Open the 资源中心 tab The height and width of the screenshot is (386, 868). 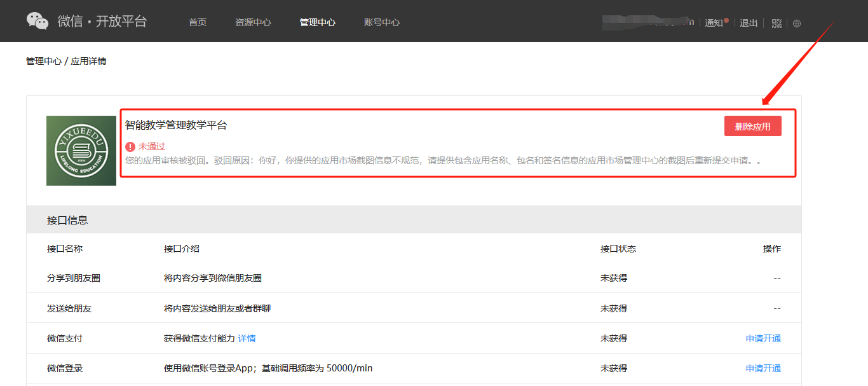(x=253, y=22)
